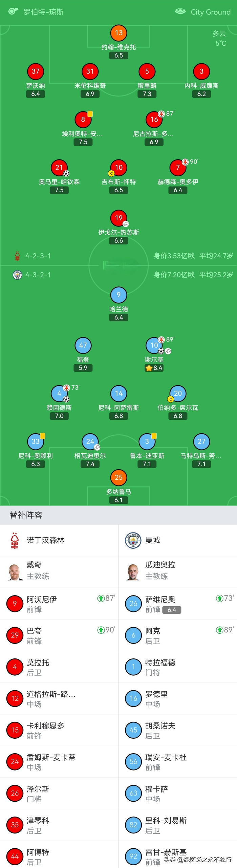237x868 pixels.
Task: Click the yellow card marker on 鲁本-迪亚斯
Action: tap(154, 436)
